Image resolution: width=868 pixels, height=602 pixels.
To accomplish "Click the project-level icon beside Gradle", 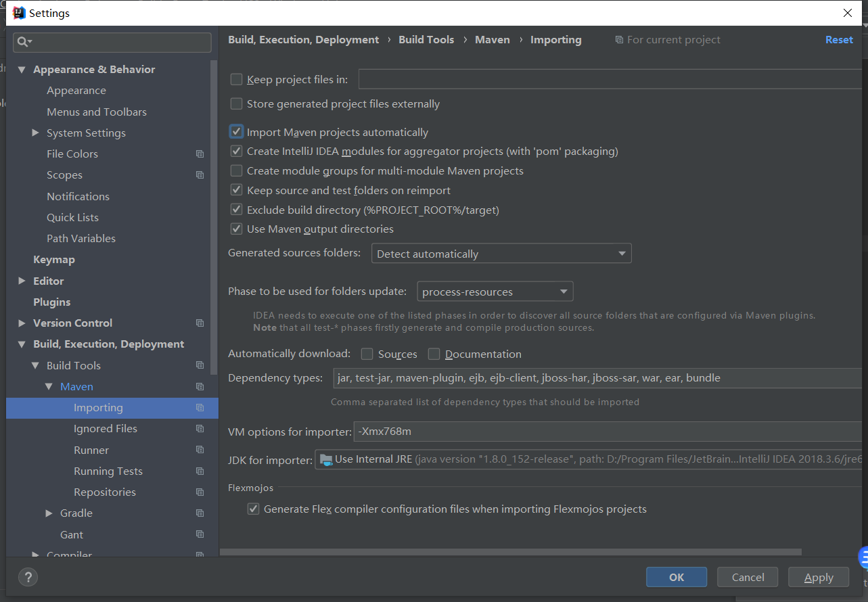I will coord(200,513).
